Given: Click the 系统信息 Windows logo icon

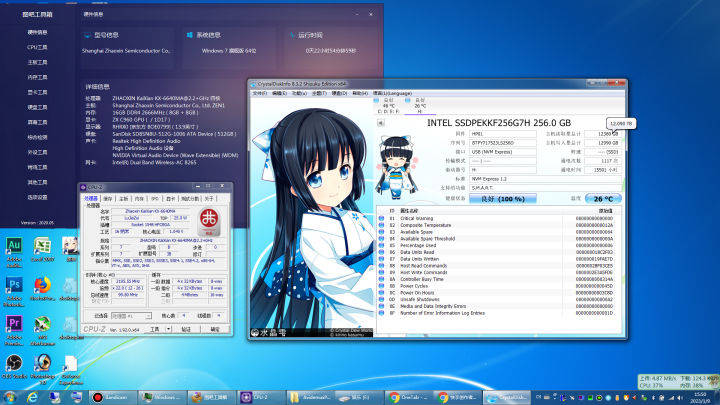Looking at the screenshot, I should click(190, 35).
